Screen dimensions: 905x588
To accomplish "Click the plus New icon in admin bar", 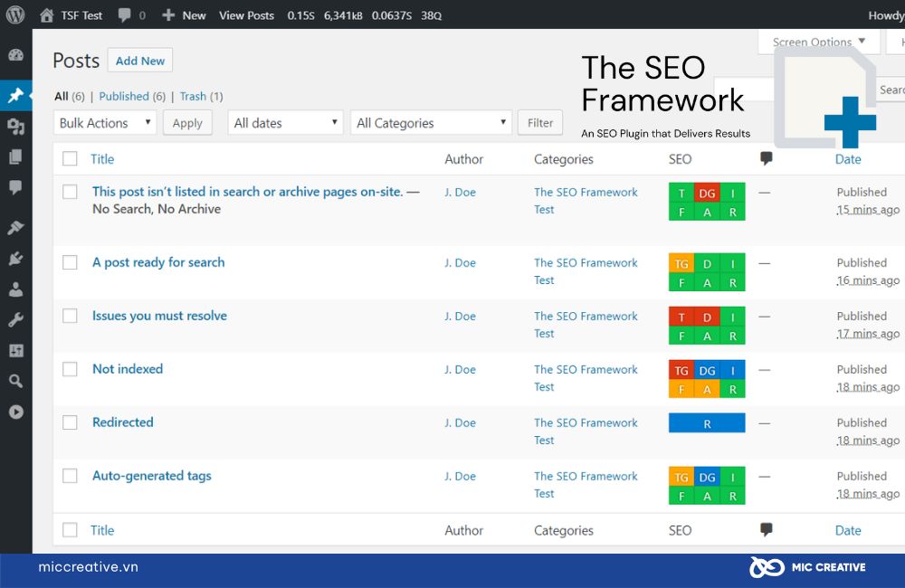I will pos(168,15).
